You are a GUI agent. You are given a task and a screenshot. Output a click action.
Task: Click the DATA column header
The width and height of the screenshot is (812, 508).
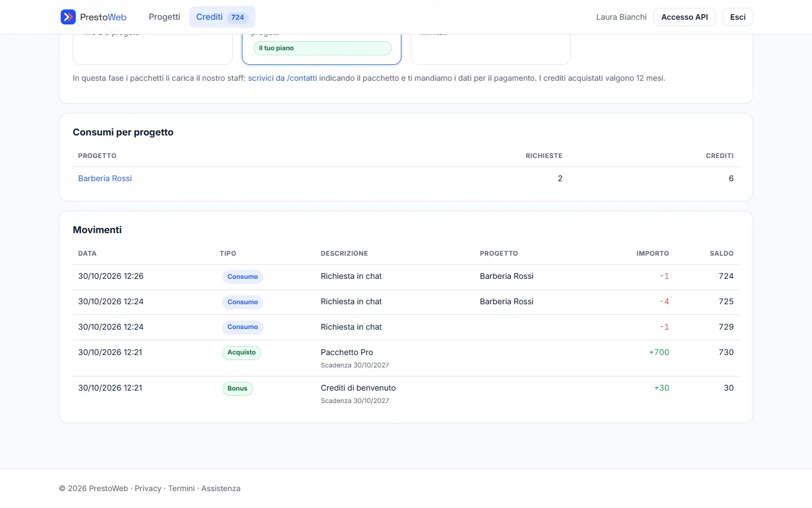tap(87, 253)
